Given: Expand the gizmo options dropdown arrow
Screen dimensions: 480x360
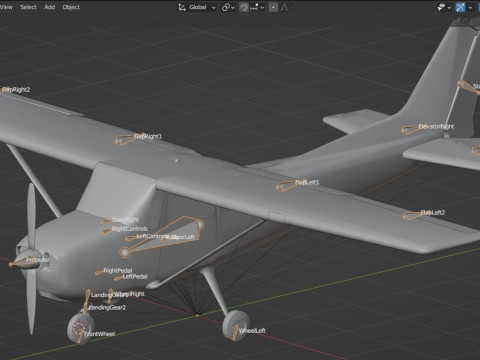Looking at the screenshot, I should tap(470, 8).
